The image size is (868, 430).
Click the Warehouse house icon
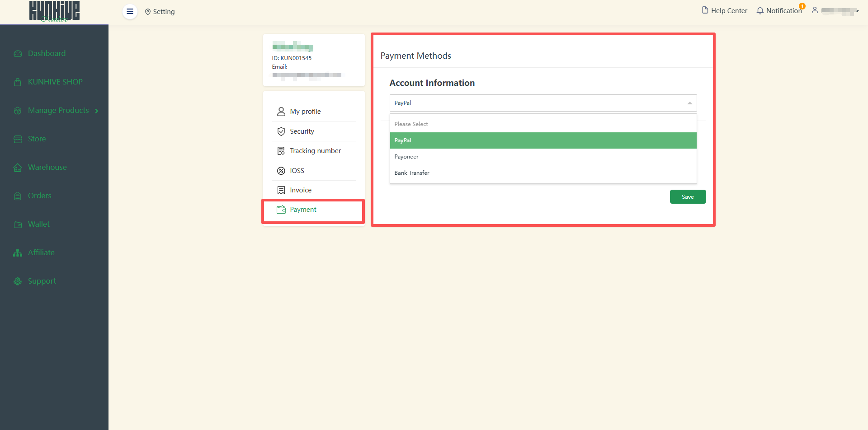tap(18, 168)
